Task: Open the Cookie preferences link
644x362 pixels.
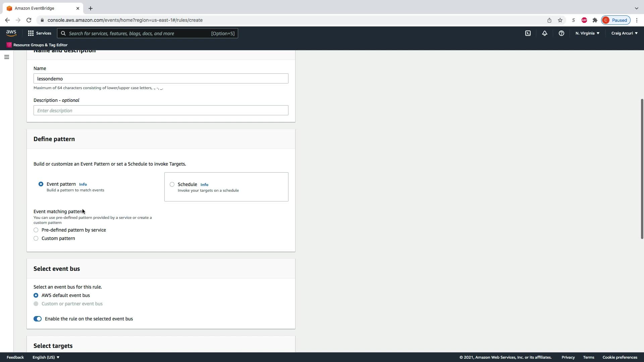Action: click(620, 357)
